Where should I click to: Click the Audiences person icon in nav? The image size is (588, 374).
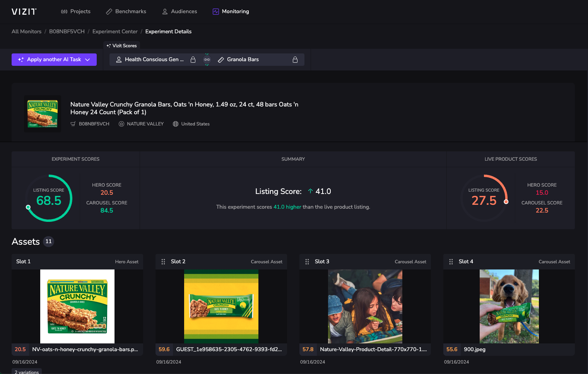[x=165, y=12]
